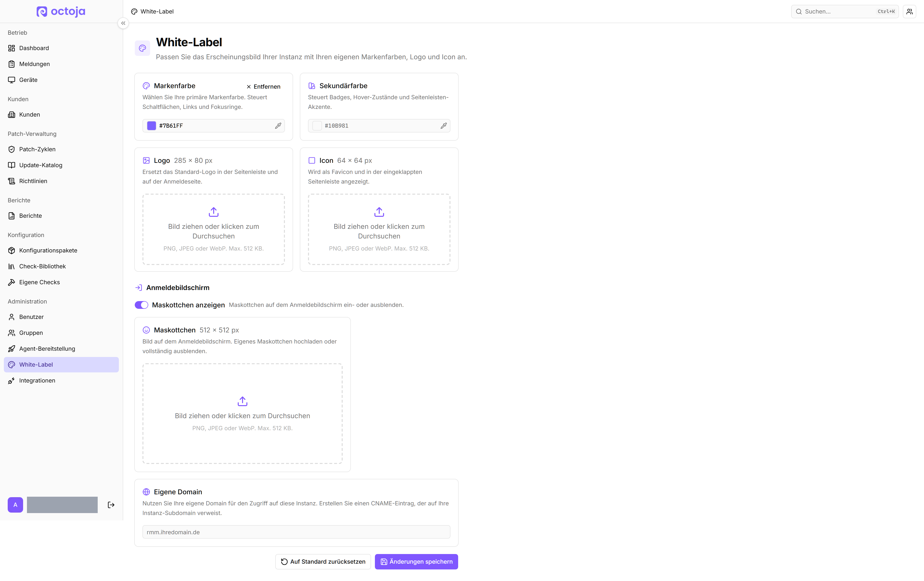This screenshot has width=924, height=581.
Task: Click the purple Markenfarbe color swatch
Action: [152, 125]
